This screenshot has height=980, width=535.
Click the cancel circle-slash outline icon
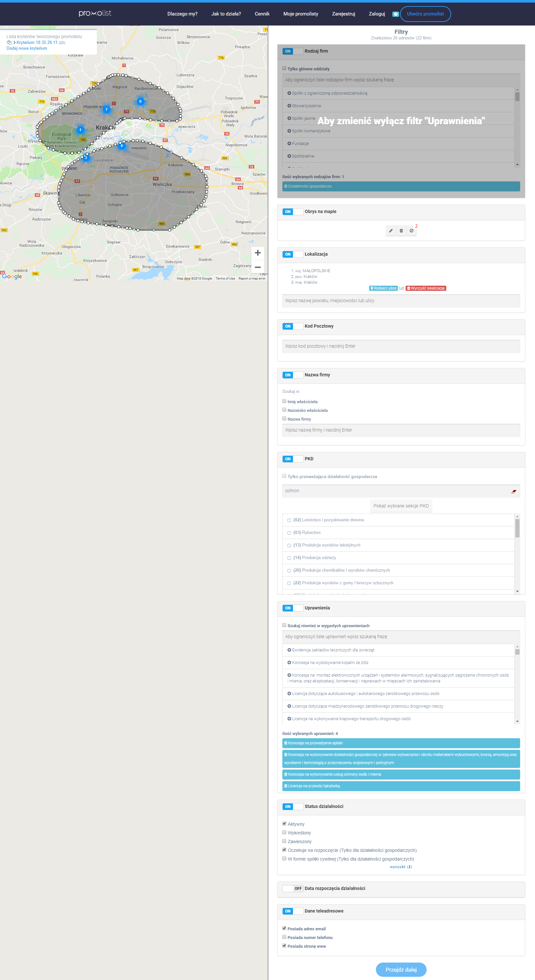(411, 230)
